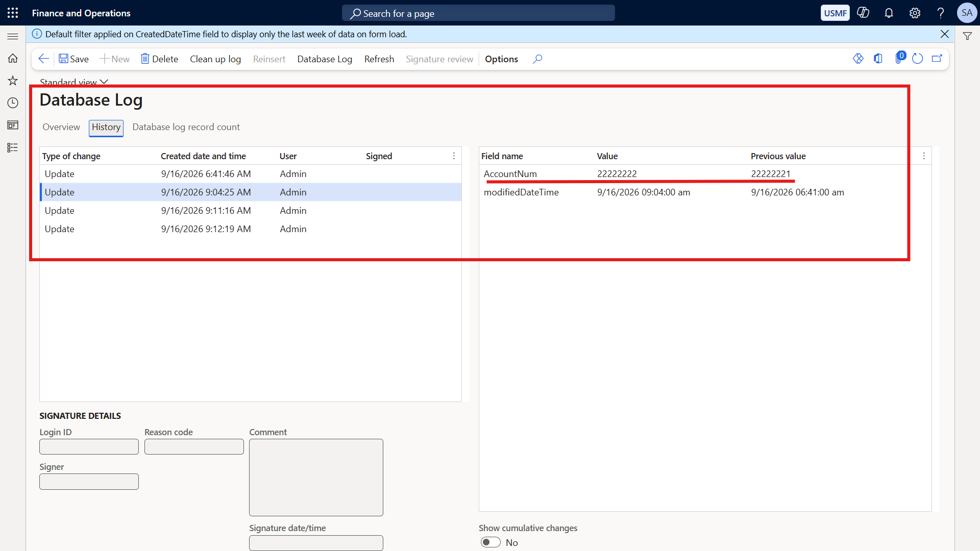Click the Home icon in sidebar
This screenshot has height=551, width=980.
pyautogui.click(x=13, y=58)
